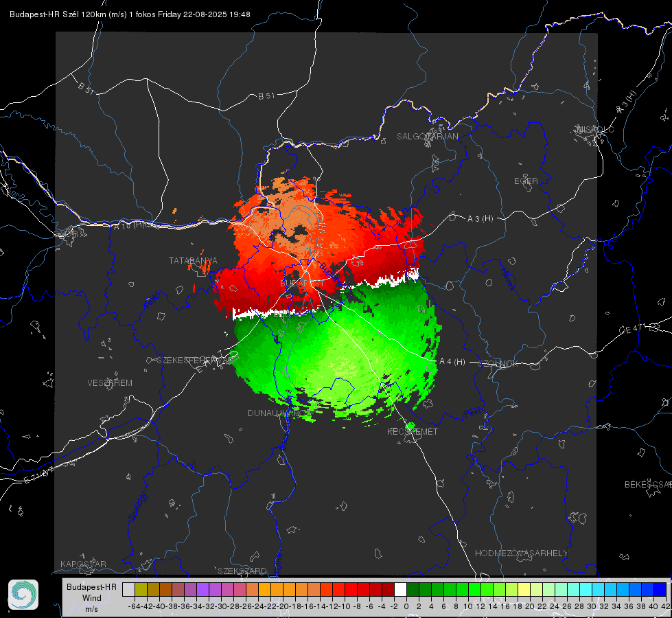The height and width of the screenshot is (618, 672).
Task: Click the 'Budapest-HR Wind m/s' legend title
Action: point(92,598)
